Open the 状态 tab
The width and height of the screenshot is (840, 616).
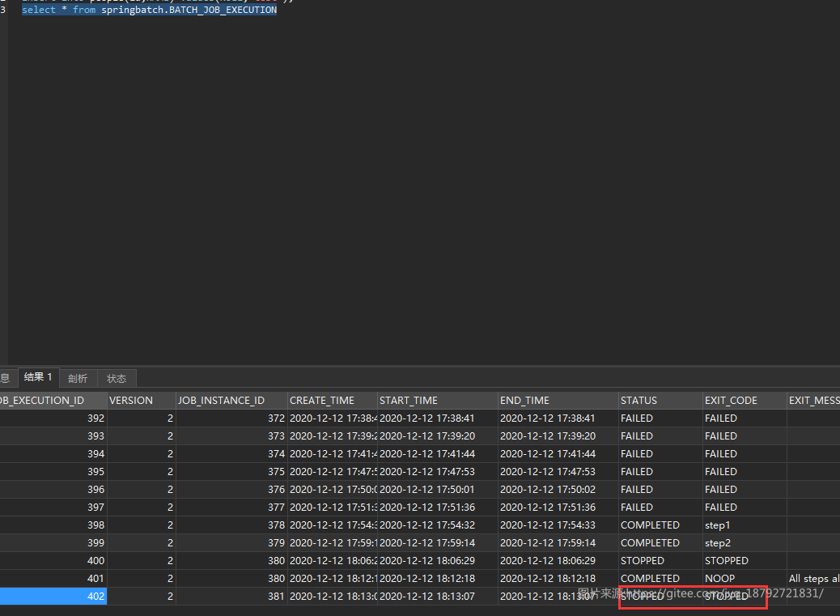(x=117, y=378)
